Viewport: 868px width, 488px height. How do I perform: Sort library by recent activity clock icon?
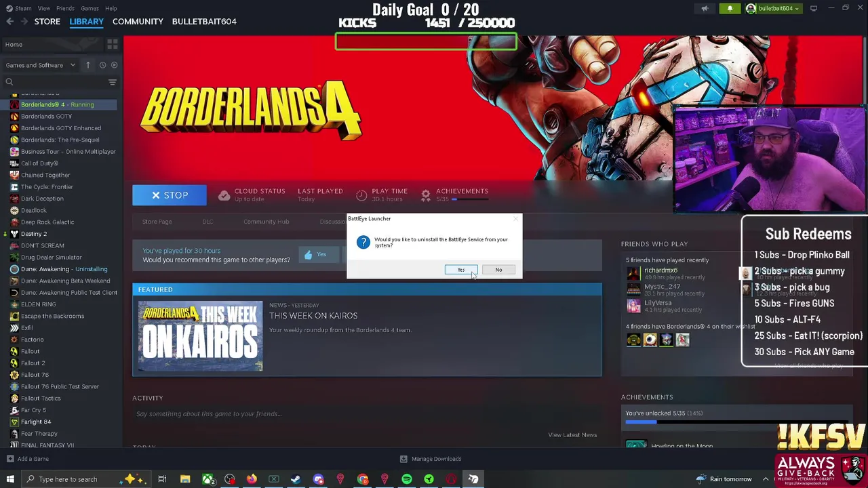point(102,65)
